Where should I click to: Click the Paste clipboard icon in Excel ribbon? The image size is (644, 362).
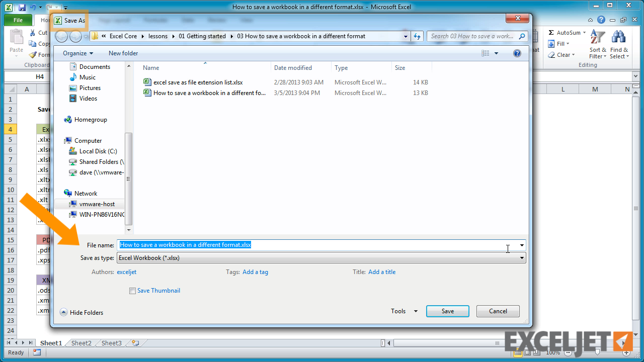tap(17, 37)
